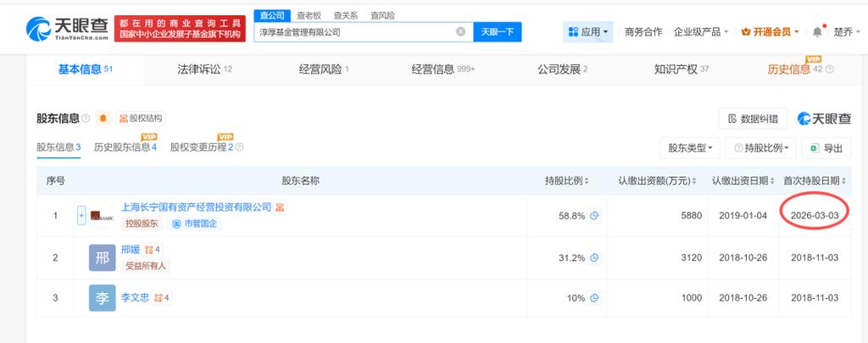
Task: Click the 邢 avatar tile
Action: pyautogui.click(x=103, y=257)
